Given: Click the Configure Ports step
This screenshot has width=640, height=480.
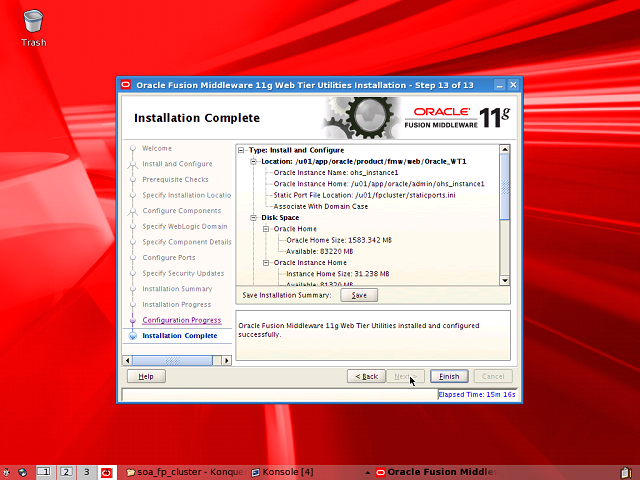Looking at the screenshot, I should tap(169, 258).
